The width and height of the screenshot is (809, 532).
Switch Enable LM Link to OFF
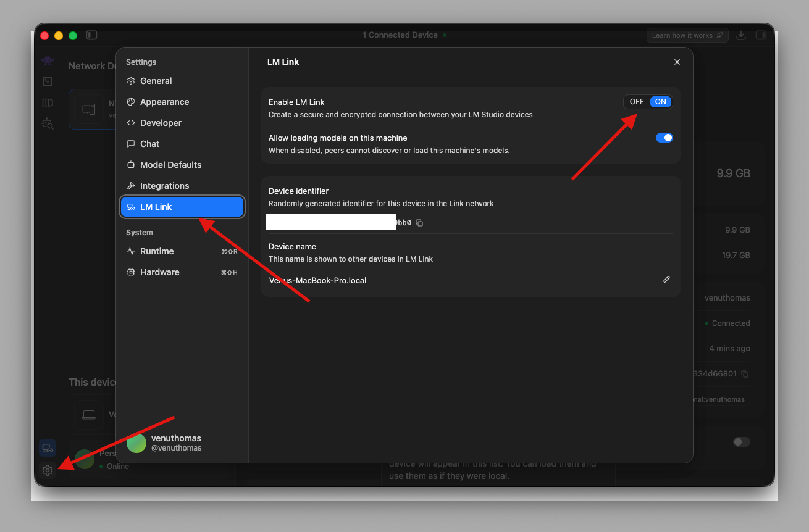click(x=637, y=102)
